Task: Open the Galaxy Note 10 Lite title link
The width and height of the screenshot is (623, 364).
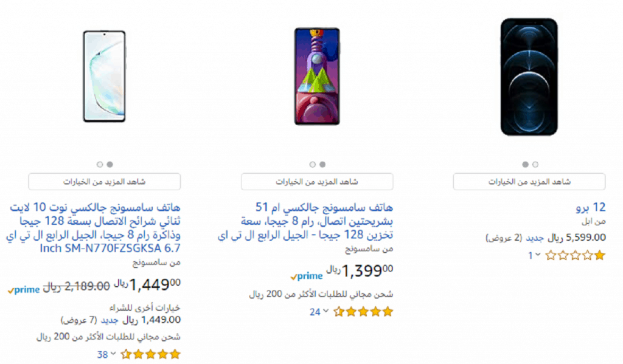Action: point(93,228)
